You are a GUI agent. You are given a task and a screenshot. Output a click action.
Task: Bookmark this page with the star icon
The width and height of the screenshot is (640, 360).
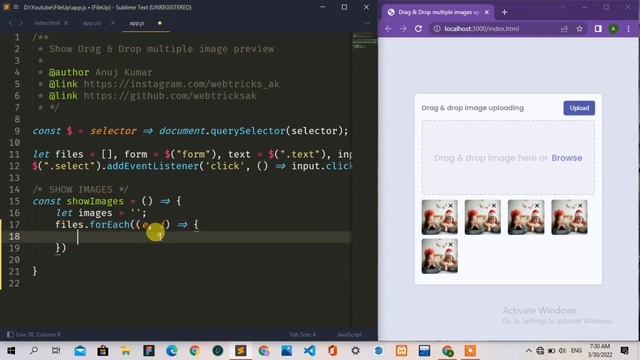click(580, 29)
